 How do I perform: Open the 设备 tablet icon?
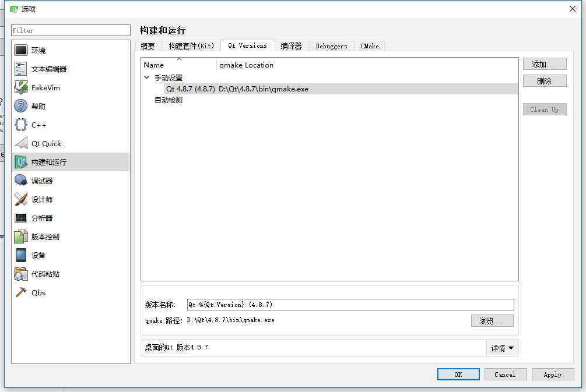21,255
